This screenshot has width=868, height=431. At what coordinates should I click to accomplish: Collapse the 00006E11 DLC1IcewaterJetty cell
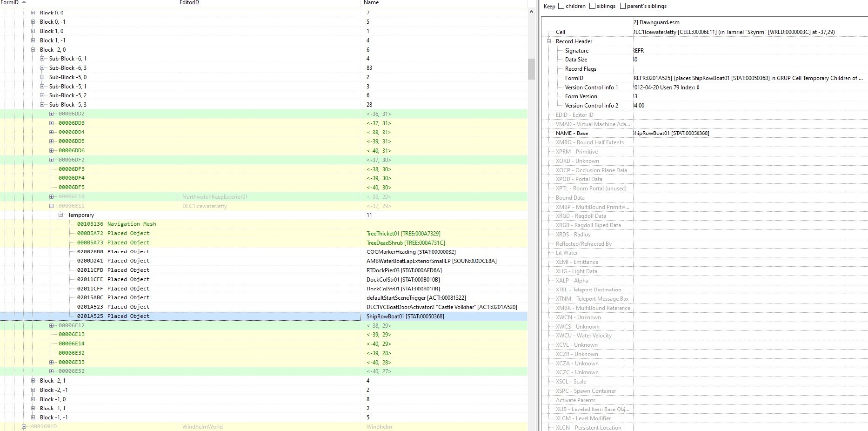pos(52,206)
